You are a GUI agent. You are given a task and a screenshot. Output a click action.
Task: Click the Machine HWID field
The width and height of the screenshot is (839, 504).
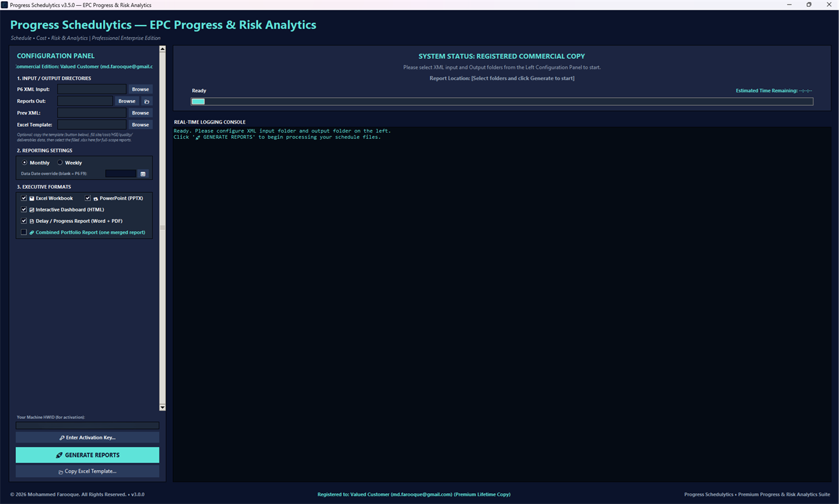pos(88,425)
